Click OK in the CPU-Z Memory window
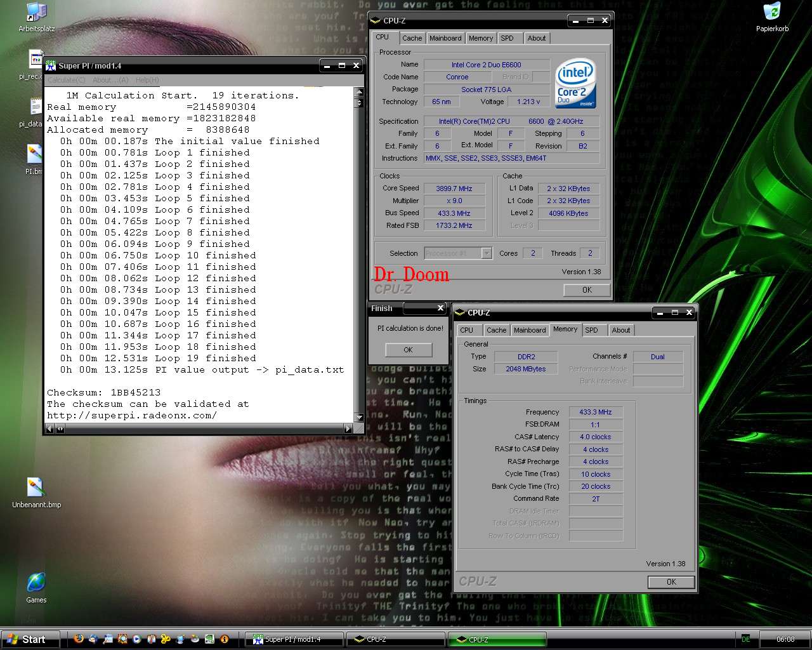Viewport: 812px width, 650px height. (x=671, y=581)
